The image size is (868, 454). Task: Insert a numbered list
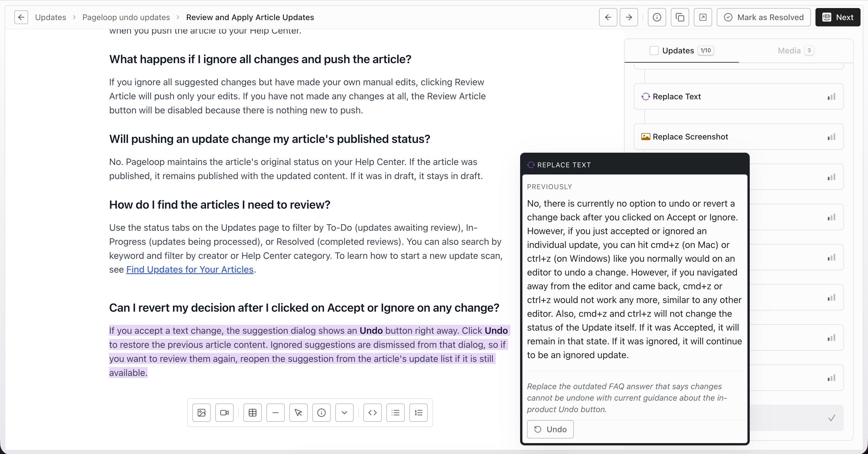pyautogui.click(x=418, y=413)
